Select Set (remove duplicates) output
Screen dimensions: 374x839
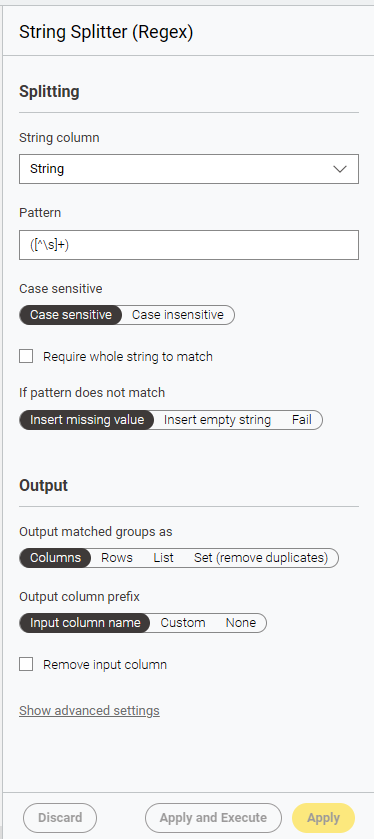tap(261, 558)
